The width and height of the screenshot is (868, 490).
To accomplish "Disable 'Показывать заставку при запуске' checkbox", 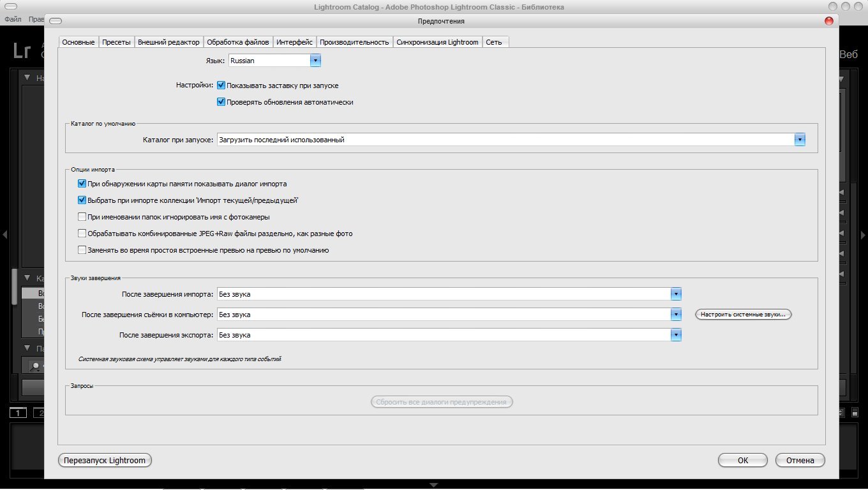I will coord(221,85).
